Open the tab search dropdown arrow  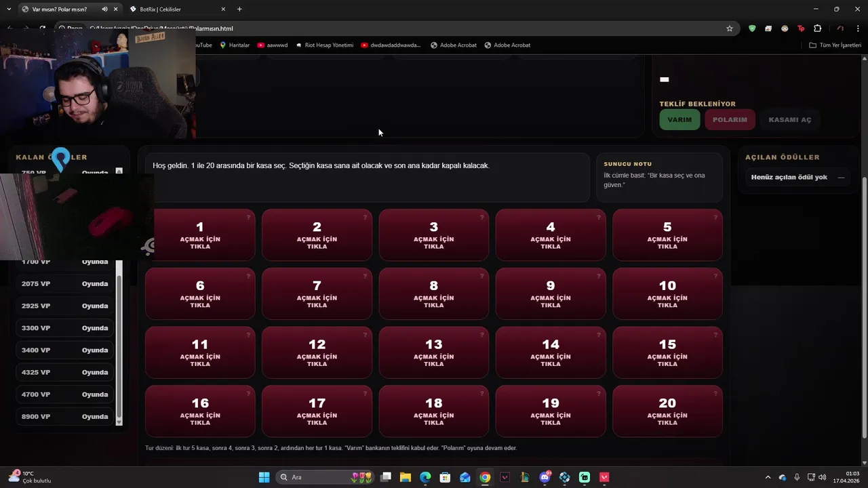coord(9,9)
